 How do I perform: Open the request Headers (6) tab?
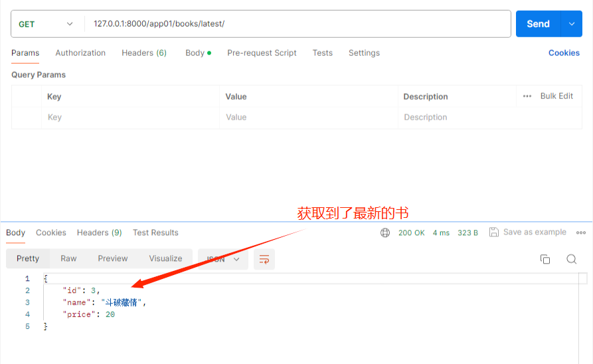tap(144, 53)
